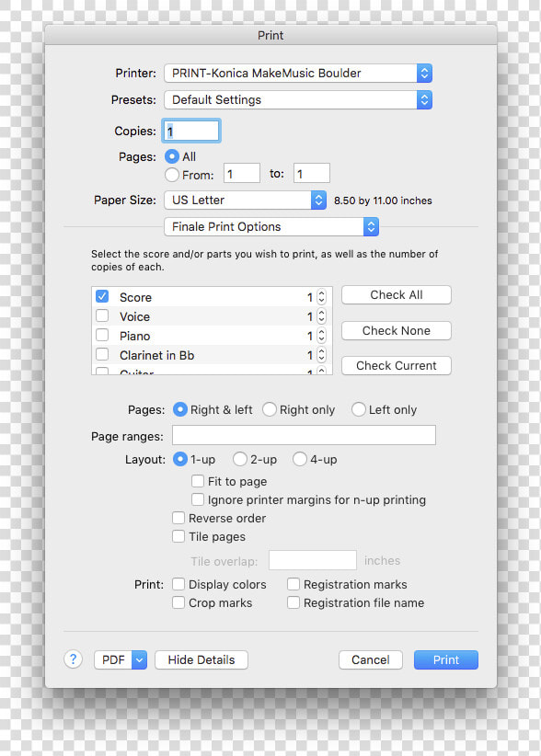The image size is (541, 756).
Task: Click the Clarinet in Bb copies stepper
Action: pos(322,355)
